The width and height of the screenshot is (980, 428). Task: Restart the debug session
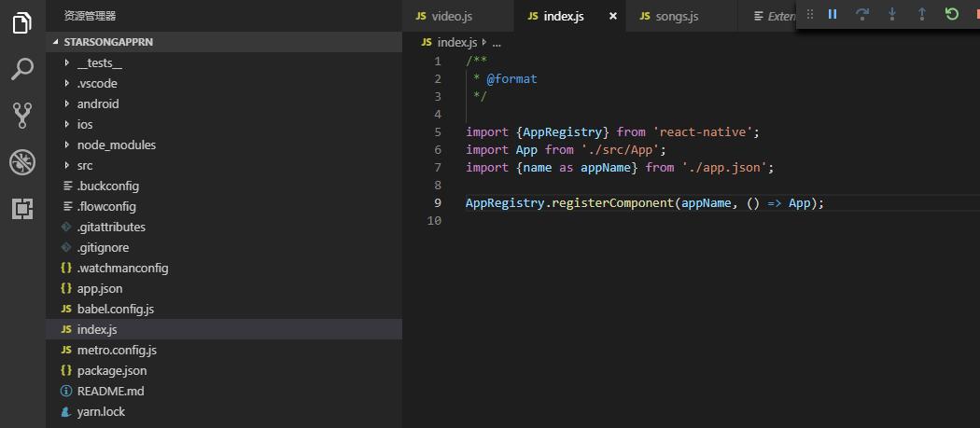(x=952, y=14)
